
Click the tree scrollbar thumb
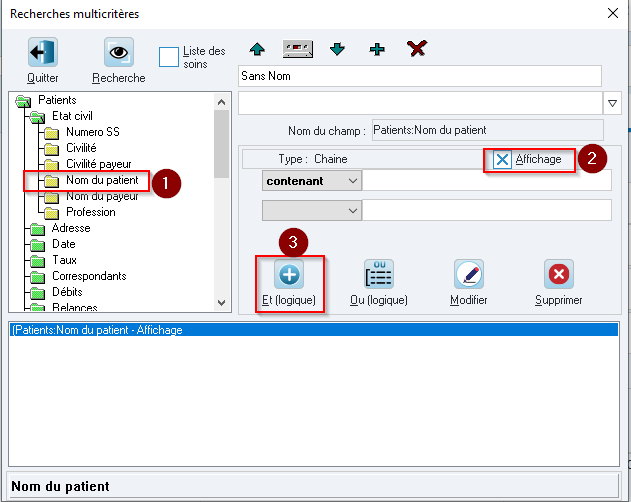221,144
